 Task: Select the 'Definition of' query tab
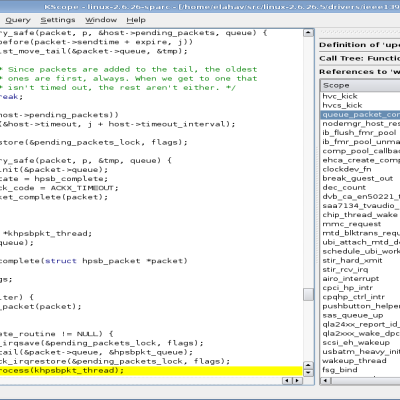(359, 45)
